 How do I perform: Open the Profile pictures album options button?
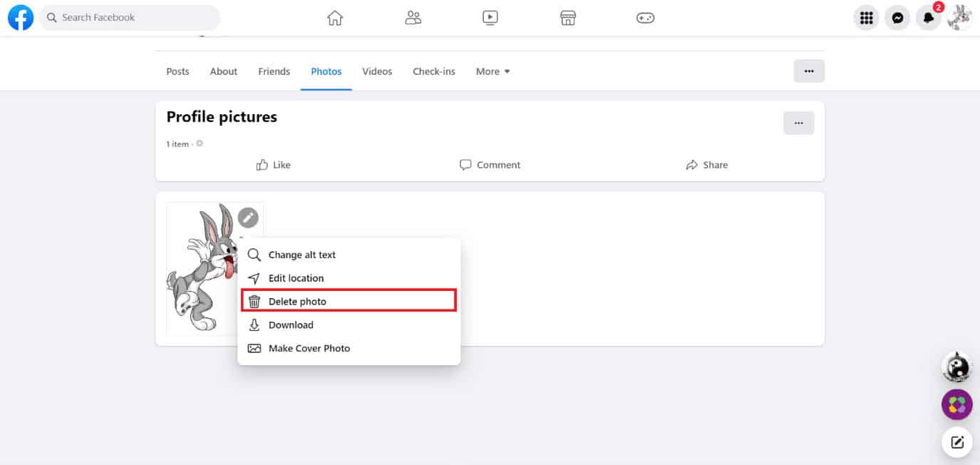799,123
